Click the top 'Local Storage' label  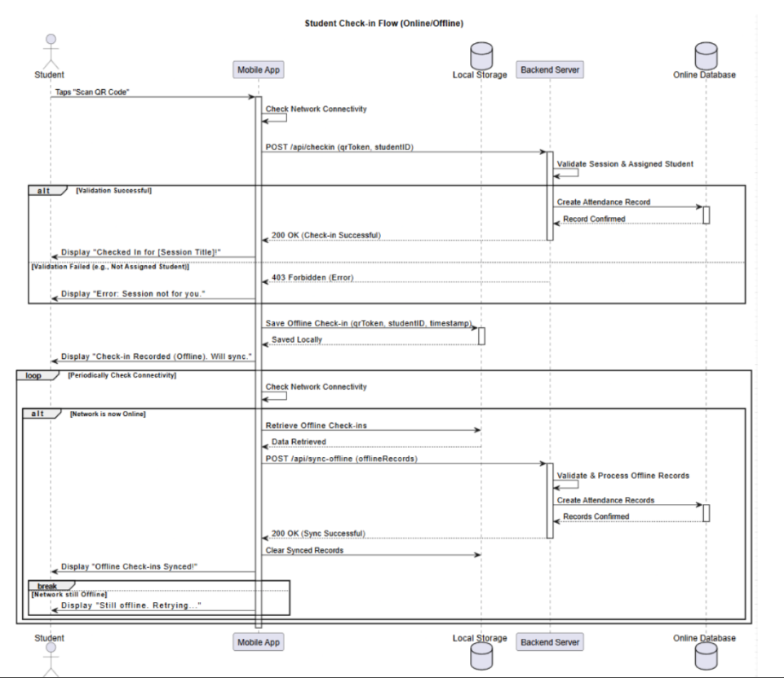point(480,74)
